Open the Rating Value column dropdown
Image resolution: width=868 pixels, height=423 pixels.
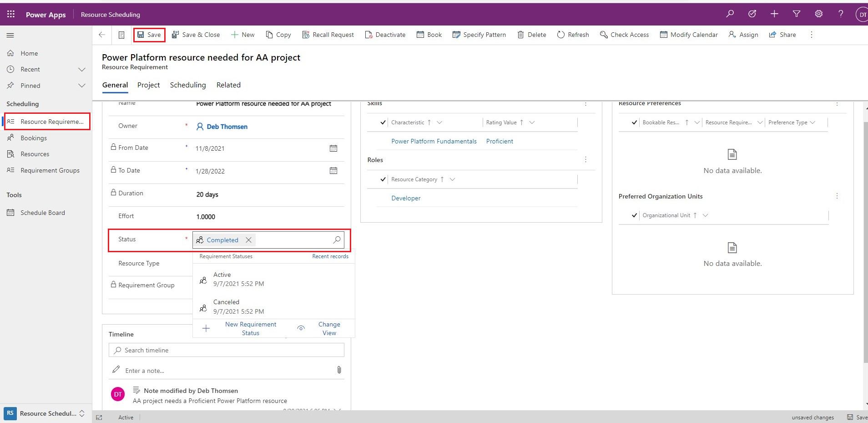point(532,122)
